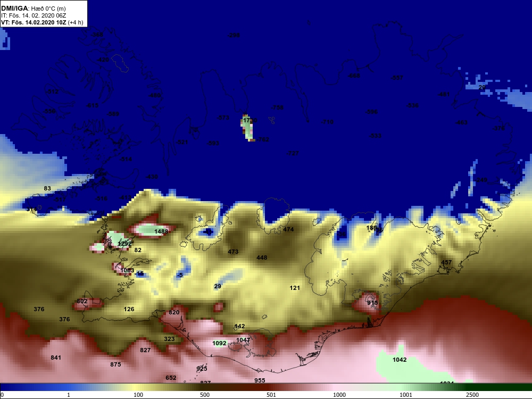Screen dimensions: 532x399
Task: Click the map value -368
Action: tap(97, 35)
